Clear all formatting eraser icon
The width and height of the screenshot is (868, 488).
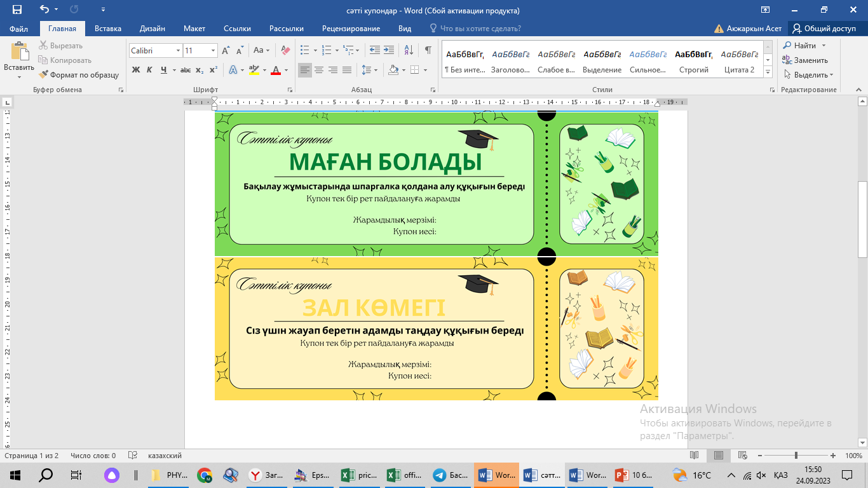coord(285,50)
